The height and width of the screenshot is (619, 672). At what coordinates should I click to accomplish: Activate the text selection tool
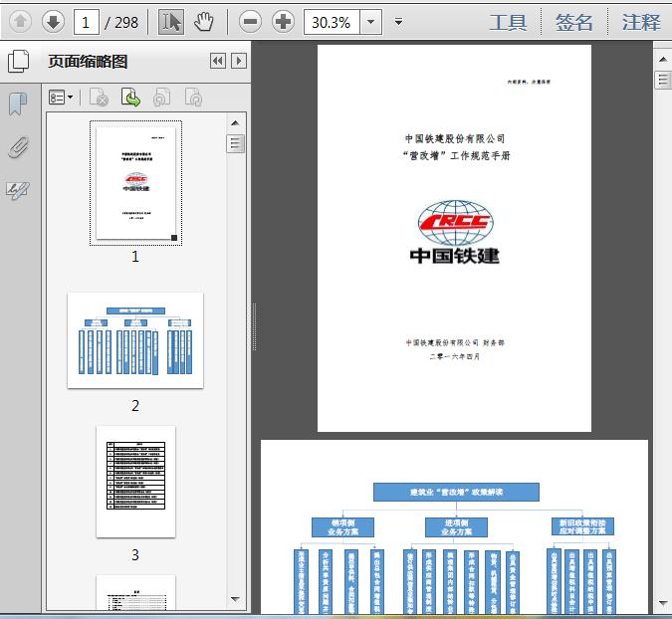click(x=170, y=21)
